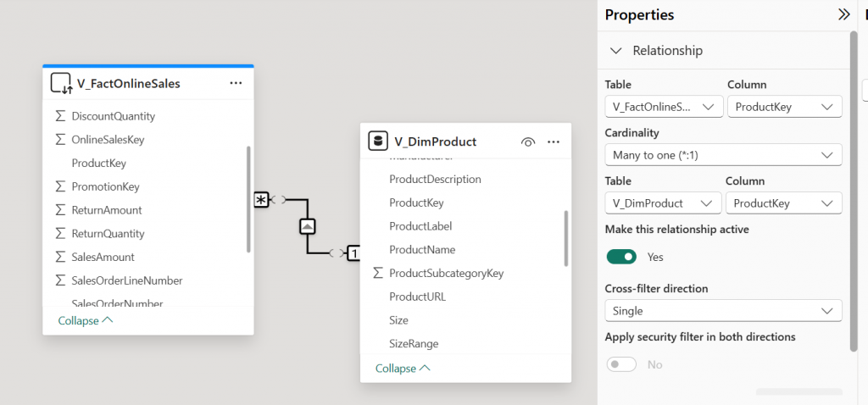Viewport: 868px width, 405px height.
Task: Click the cross-filter direction arrow on relationship line
Action: [x=308, y=226]
